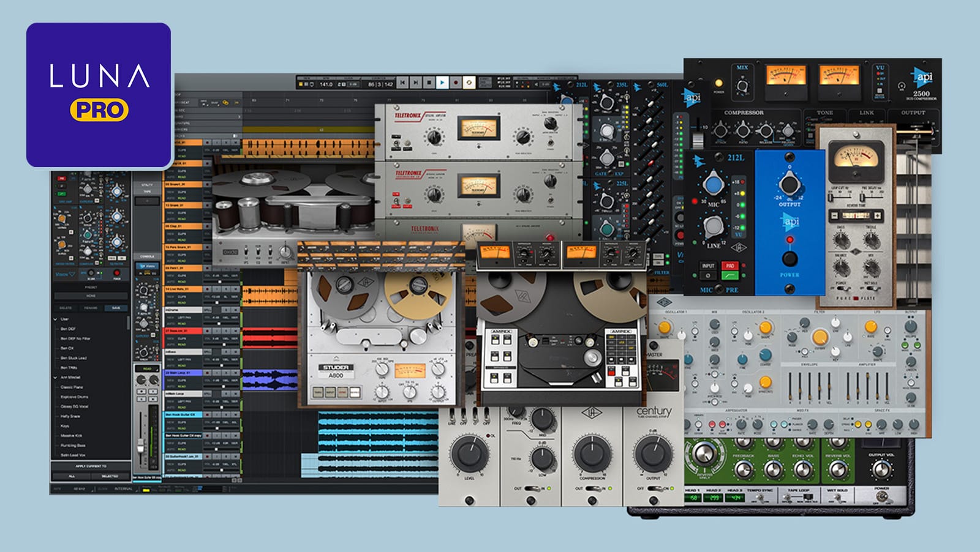This screenshot has width=980, height=552.
Task: Click the return-to-start transport button
Action: pos(402,83)
